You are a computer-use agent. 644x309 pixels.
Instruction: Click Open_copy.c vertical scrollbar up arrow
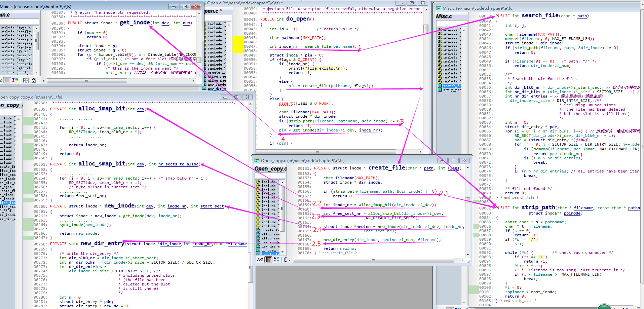(467, 167)
